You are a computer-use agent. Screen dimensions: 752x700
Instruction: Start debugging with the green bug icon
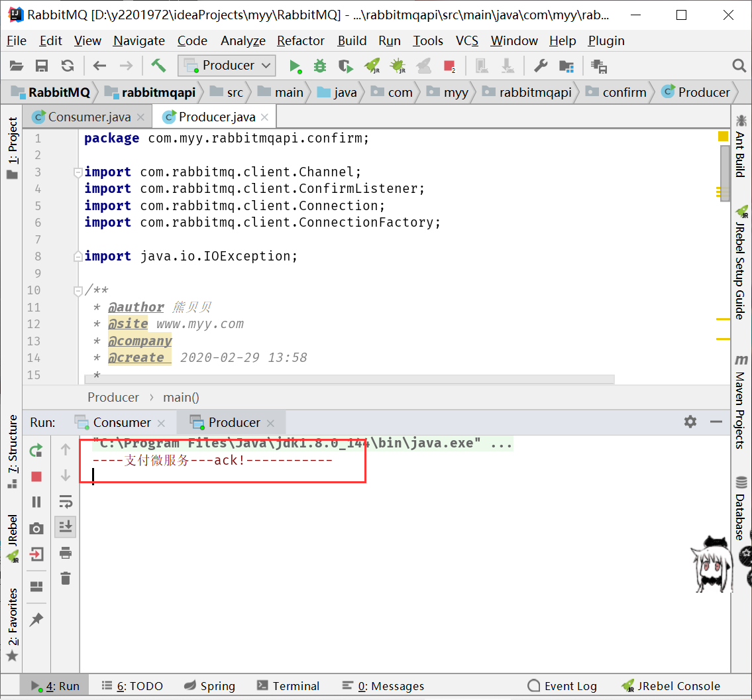coord(320,66)
